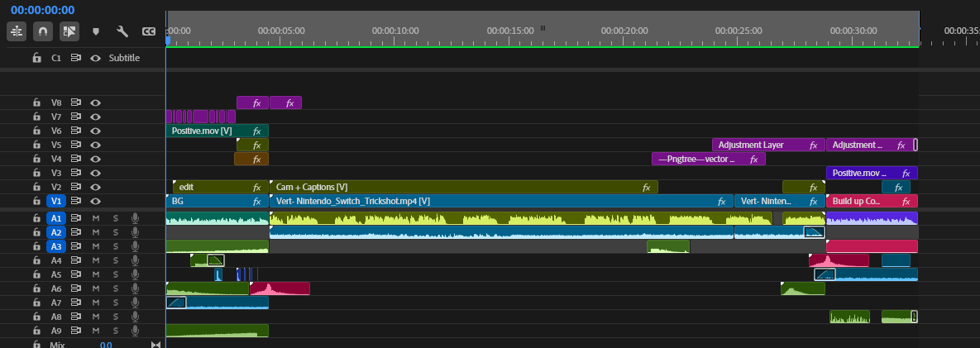Toggle V1 track targeting button

[x=56, y=201]
